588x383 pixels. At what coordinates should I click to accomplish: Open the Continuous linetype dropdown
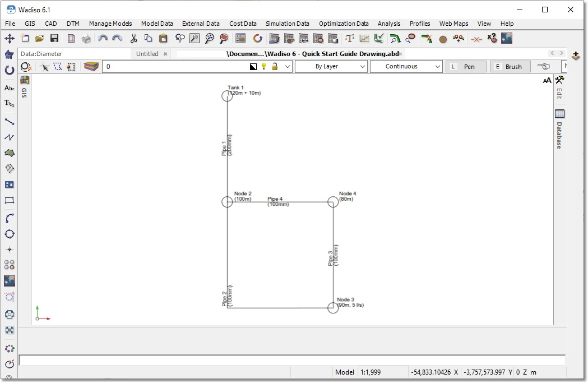406,66
